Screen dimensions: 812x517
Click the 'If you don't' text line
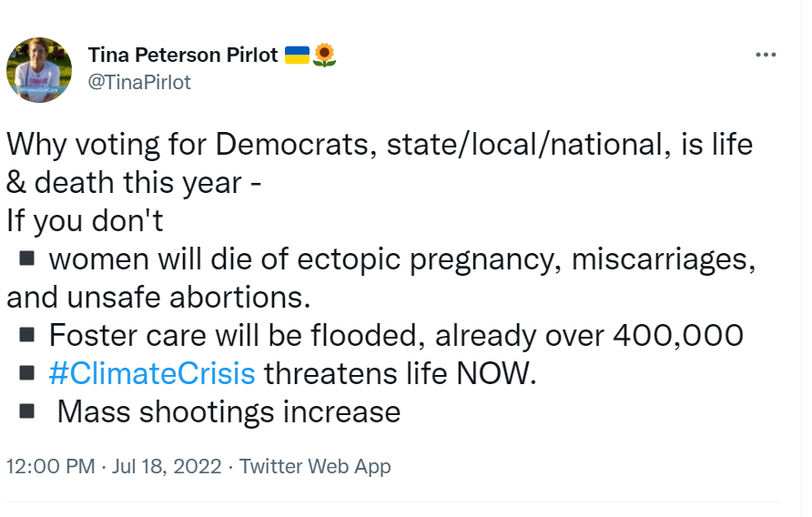pos(85,221)
